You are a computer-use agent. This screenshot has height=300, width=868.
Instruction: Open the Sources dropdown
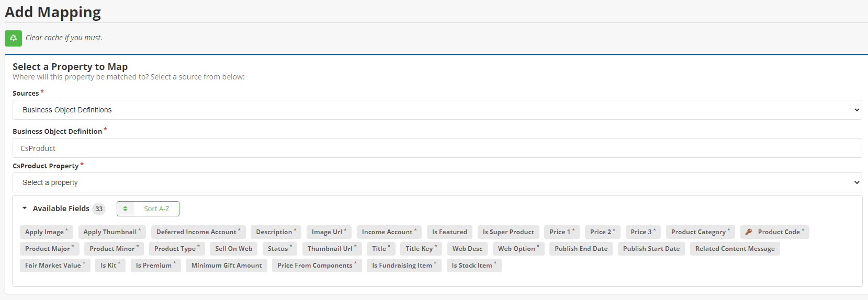click(437, 110)
